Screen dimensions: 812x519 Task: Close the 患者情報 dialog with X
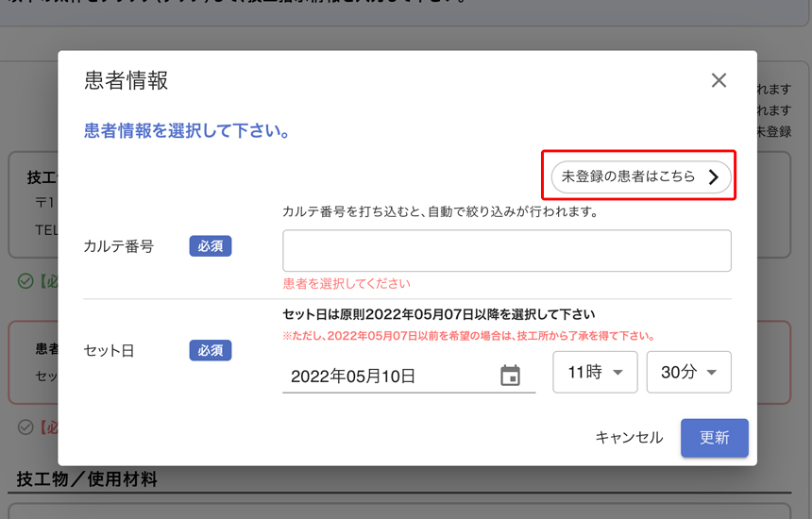(719, 80)
